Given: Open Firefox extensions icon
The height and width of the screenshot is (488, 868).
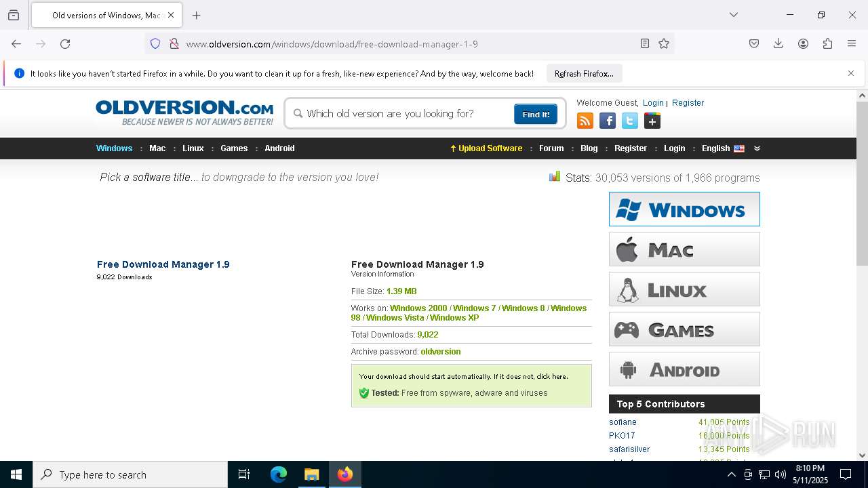Looking at the screenshot, I should (x=827, y=44).
